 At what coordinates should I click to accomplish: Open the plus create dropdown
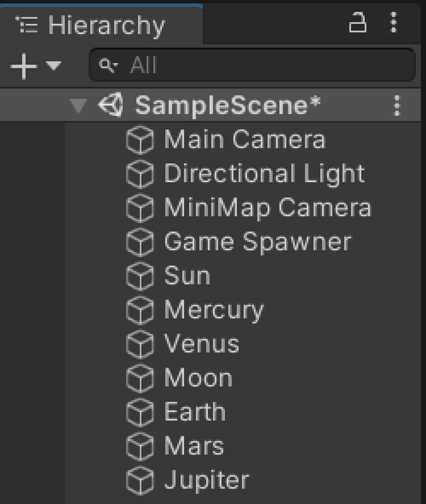(x=35, y=66)
